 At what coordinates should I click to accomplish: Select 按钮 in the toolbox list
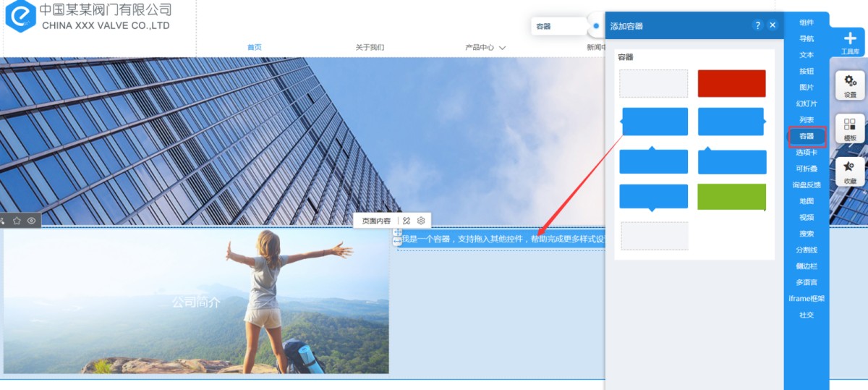(x=807, y=71)
